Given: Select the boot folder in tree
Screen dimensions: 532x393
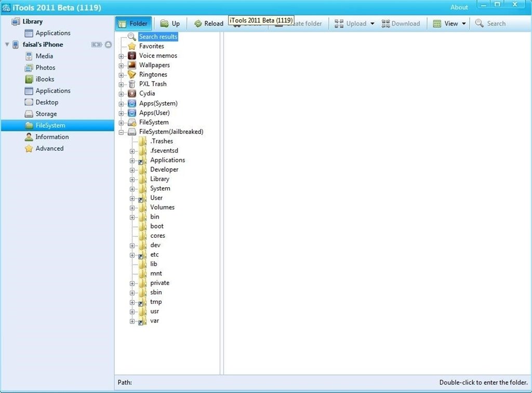Looking at the screenshot, I should pos(157,226).
